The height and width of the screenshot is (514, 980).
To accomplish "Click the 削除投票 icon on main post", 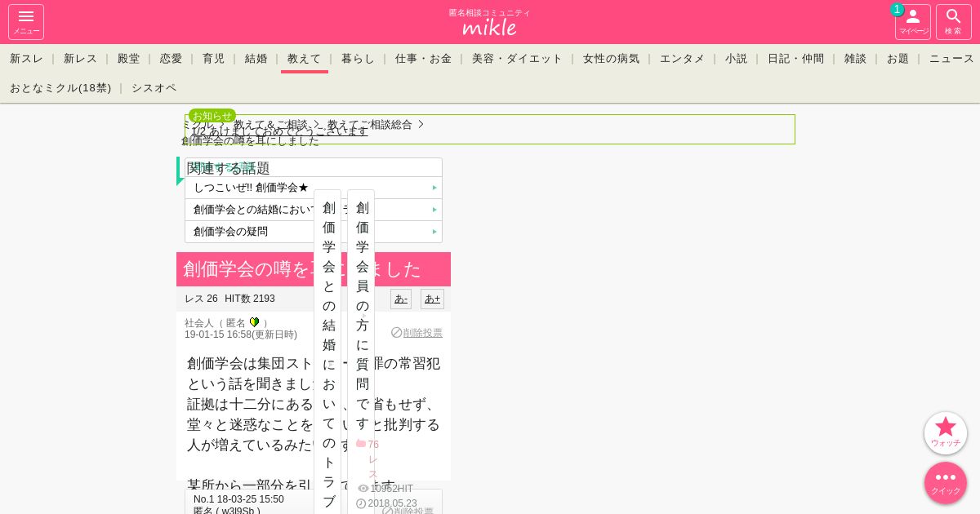I will (397, 333).
